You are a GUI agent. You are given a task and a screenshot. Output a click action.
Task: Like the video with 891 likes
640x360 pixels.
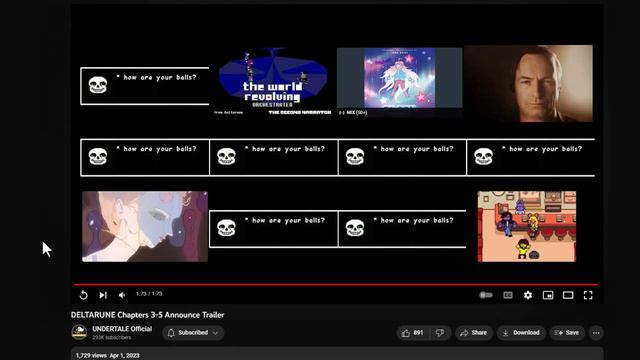click(x=412, y=333)
